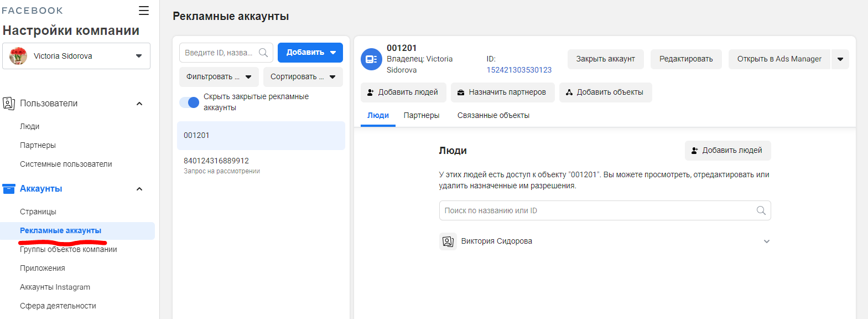868x319 pixels.
Task: Click magnifier icon in people search field
Action: click(x=761, y=210)
